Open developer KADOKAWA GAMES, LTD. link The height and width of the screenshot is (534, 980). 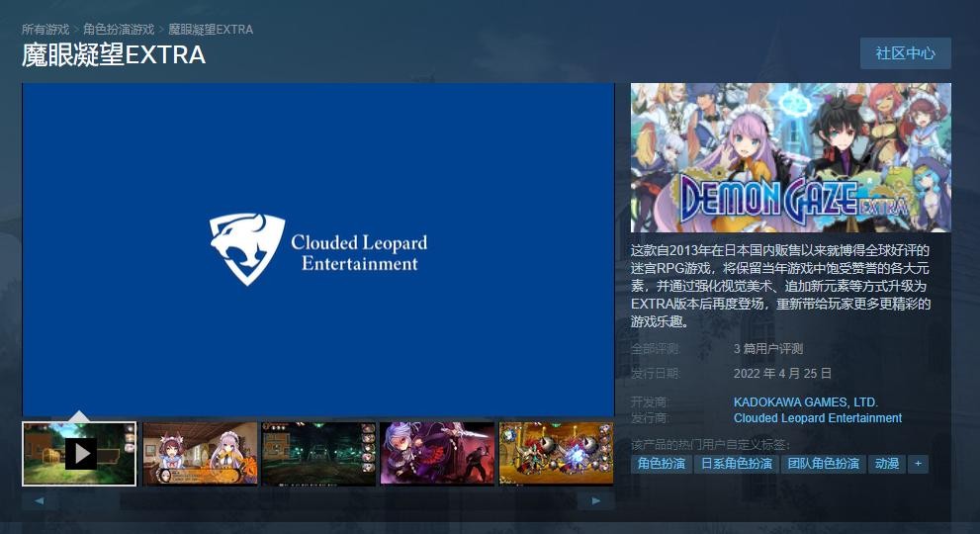point(806,402)
